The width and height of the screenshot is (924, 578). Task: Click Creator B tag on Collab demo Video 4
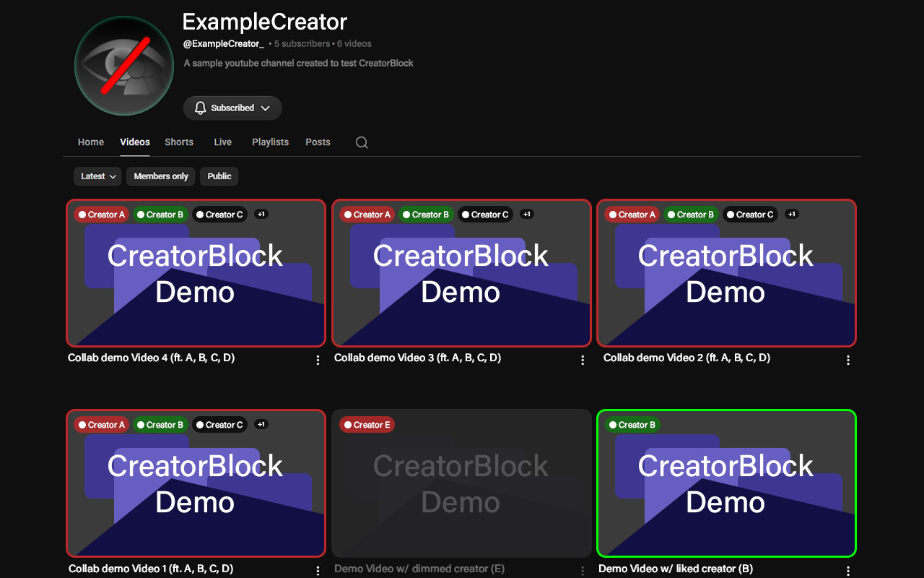pos(160,215)
